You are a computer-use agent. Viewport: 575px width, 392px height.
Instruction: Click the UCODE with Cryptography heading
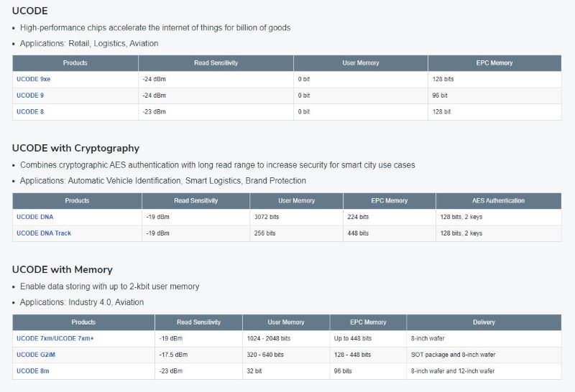click(75, 149)
